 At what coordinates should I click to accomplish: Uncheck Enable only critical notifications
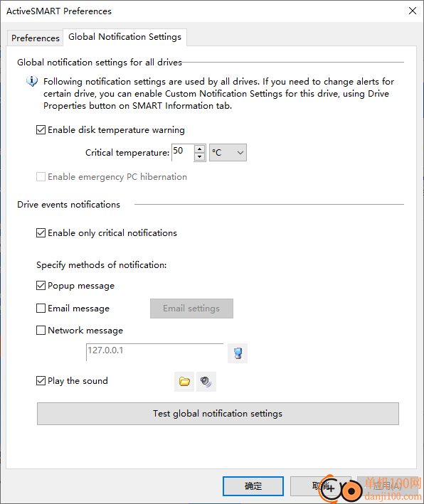click(x=41, y=232)
